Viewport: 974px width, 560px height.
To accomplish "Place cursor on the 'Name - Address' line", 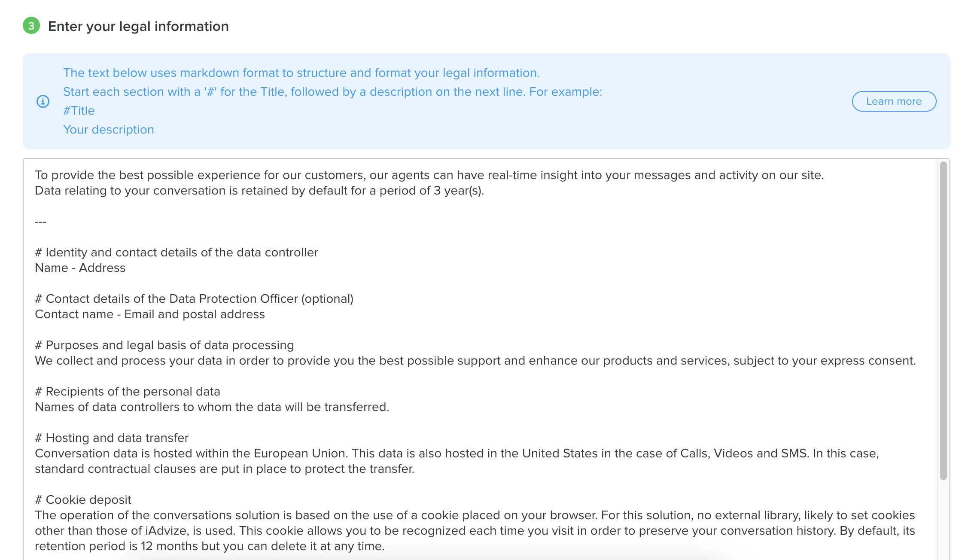I will (x=80, y=268).
